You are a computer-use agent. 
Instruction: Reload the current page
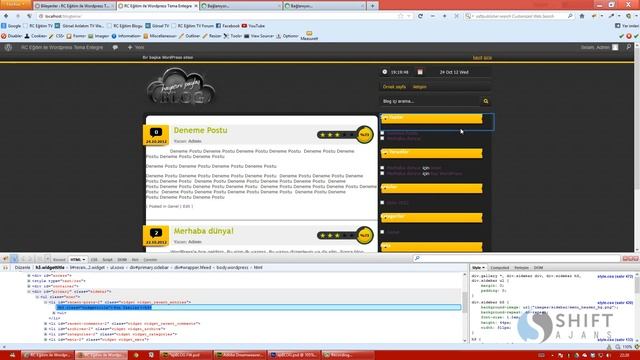click(420, 16)
